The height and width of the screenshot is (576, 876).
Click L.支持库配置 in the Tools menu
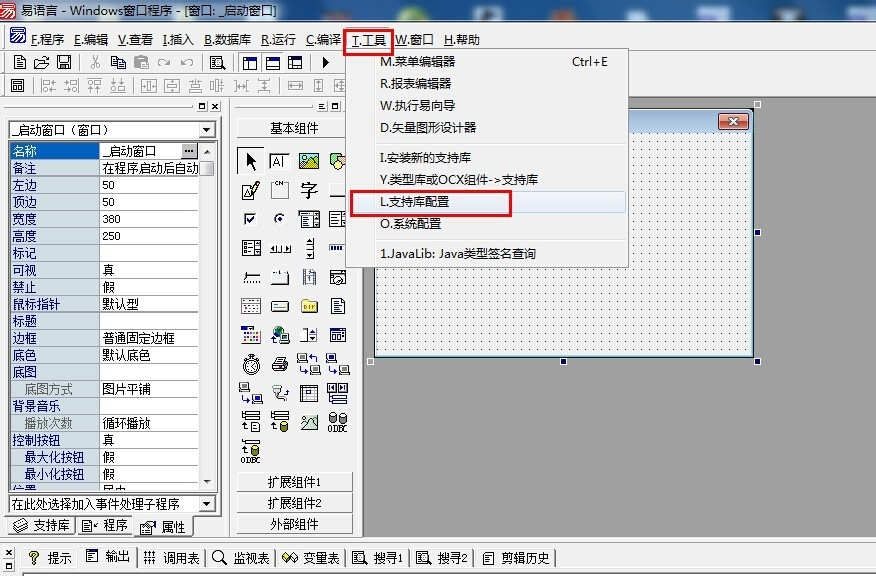click(430, 202)
